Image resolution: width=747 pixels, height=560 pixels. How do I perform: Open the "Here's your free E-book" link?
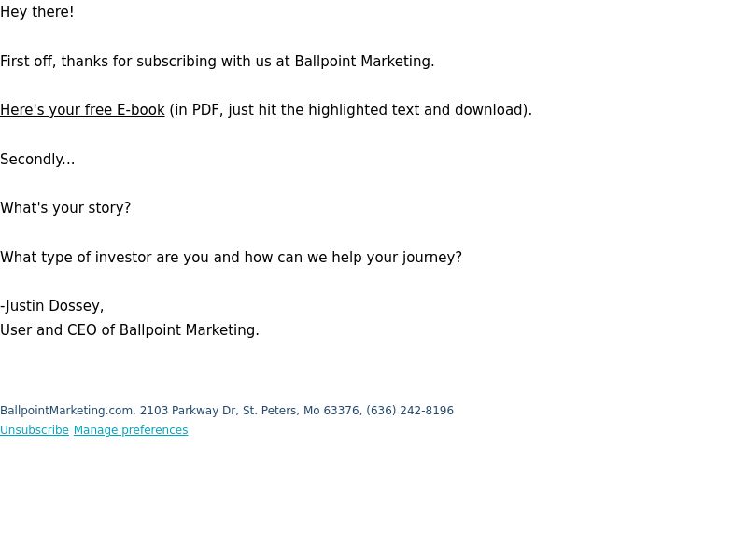[82, 110]
